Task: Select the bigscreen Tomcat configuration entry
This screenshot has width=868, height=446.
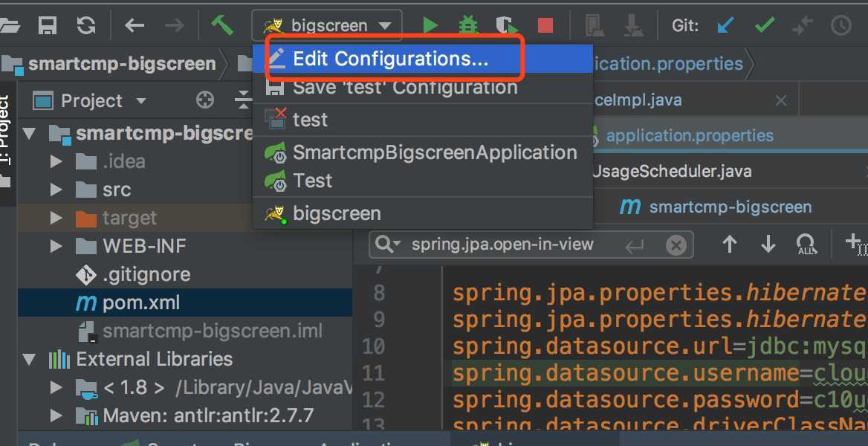Action: pos(423,213)
